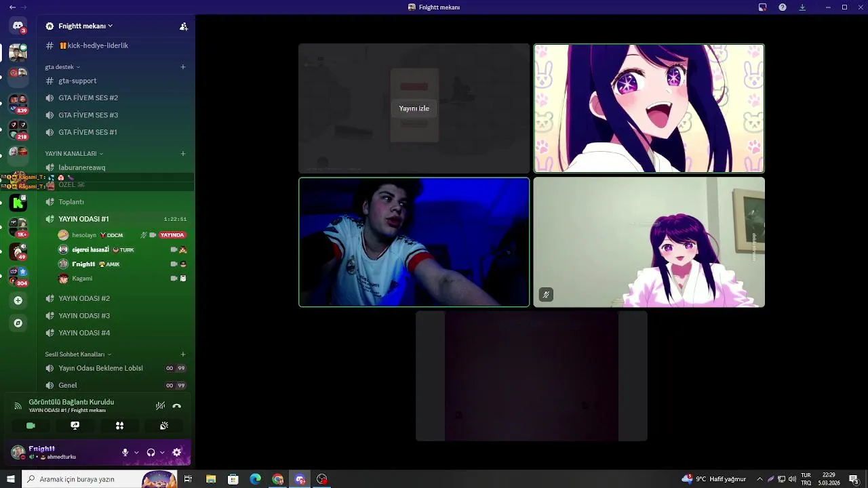This screenshot has height=488, width=868.
Task: Click the Windows taskbar search box
Action: [x=100, y=479]
